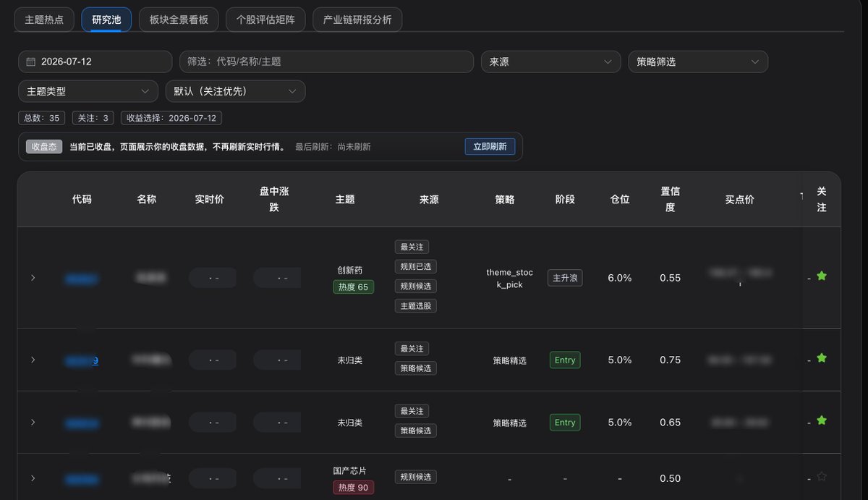Select the 研究池 tab

tap(106, 20)
